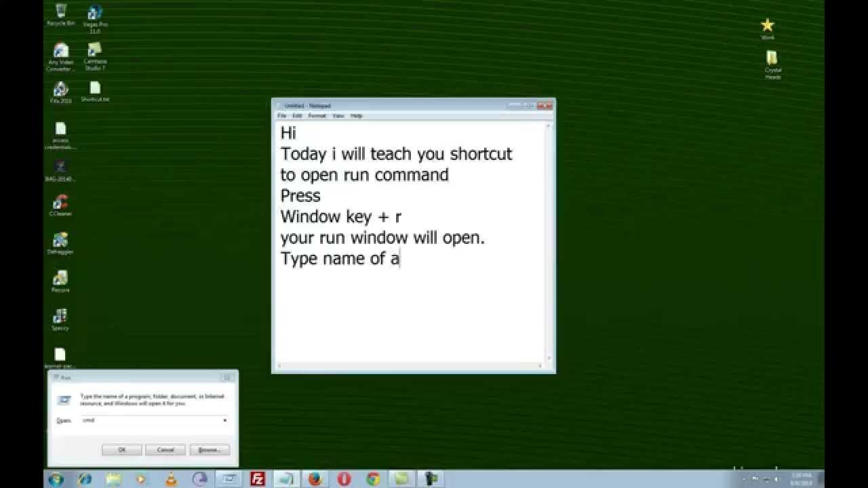Click the 'Type name of a' text line

pyautogui.click(x=340, y=258)
